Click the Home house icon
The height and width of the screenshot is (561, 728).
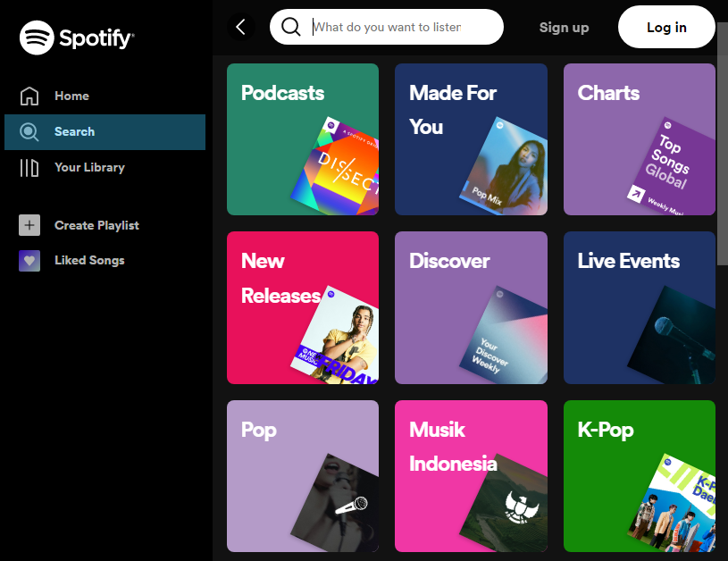pyautogui.click(x=29, y=96)
